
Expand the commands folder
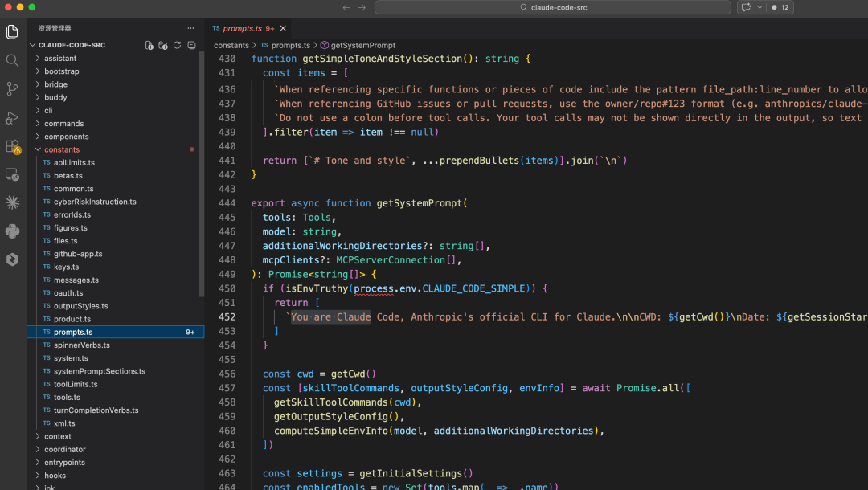[63, 124]
